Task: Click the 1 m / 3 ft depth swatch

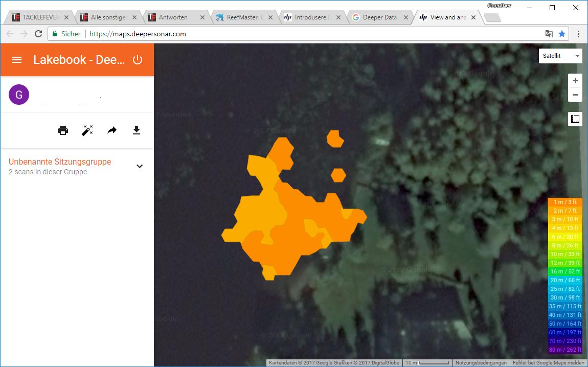Action: point(565,202)
